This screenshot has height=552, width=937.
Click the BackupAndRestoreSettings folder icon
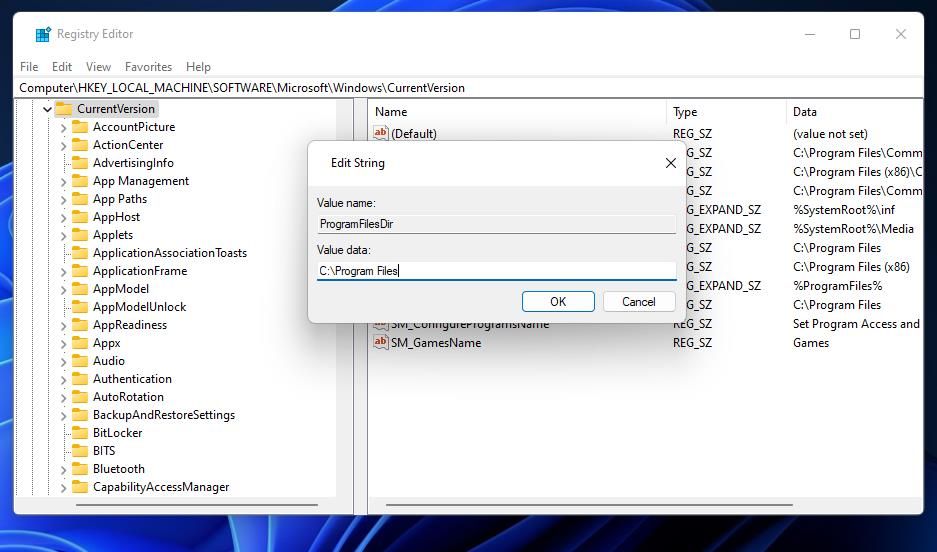coord(80,415)
